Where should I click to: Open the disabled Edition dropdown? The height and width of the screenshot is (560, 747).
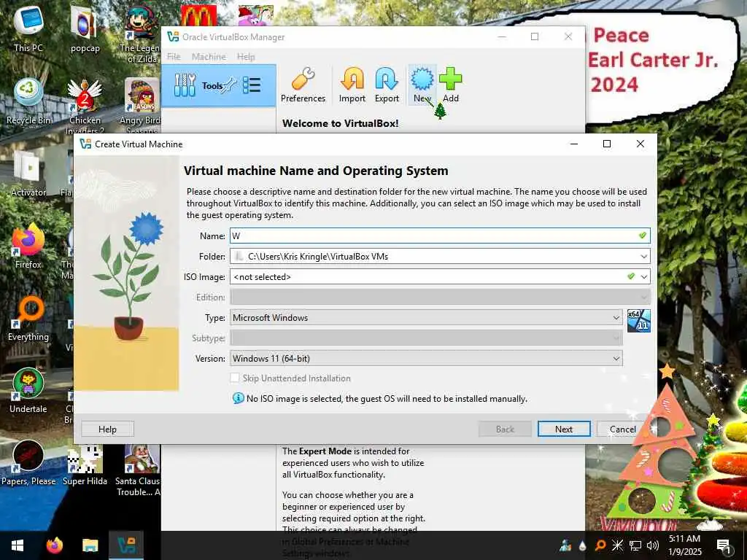click(440, 297)
